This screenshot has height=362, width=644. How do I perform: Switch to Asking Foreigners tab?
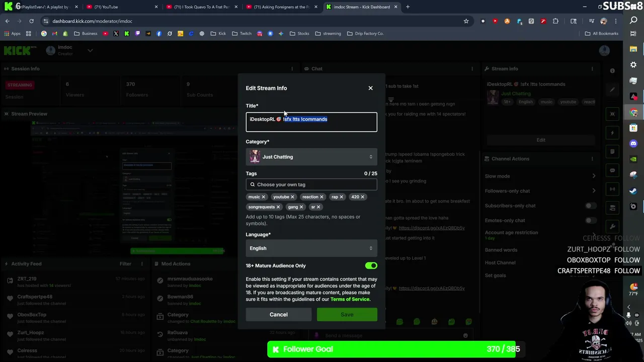click(282, 7)
